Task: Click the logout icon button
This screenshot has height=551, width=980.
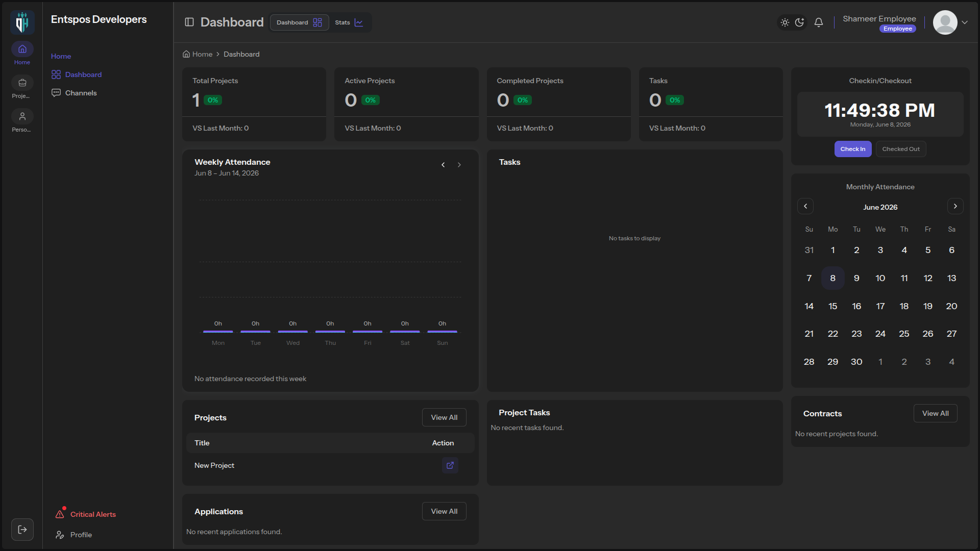Action: tap(22, 530)
